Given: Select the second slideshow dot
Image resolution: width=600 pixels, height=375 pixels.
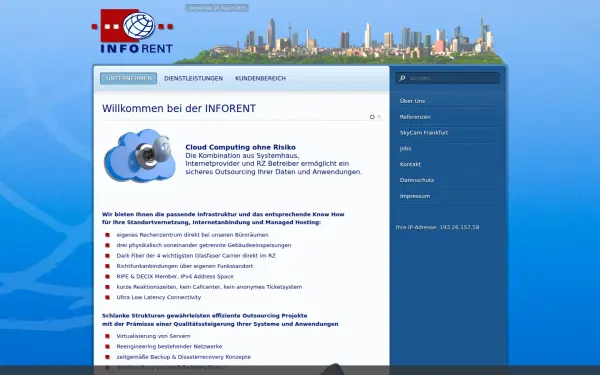Looking at the screenshot, I should tap(379, 117).
